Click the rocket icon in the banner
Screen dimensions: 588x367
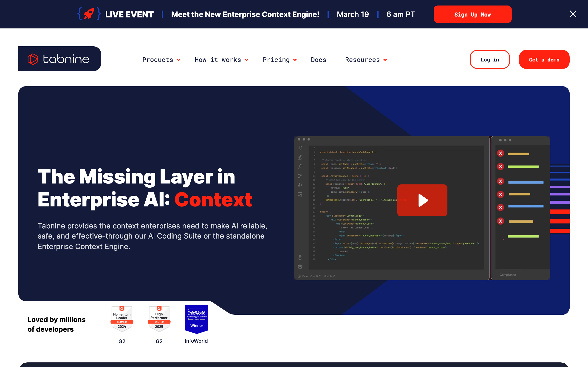[x=89, y=14]
